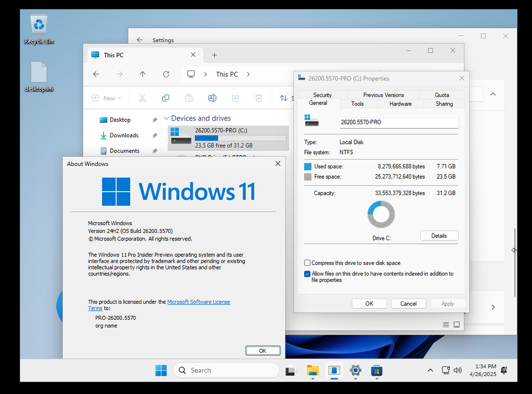Open Downloads in the navigation pane
This screenshot has height=394, width=532.
tap(124, 135)
